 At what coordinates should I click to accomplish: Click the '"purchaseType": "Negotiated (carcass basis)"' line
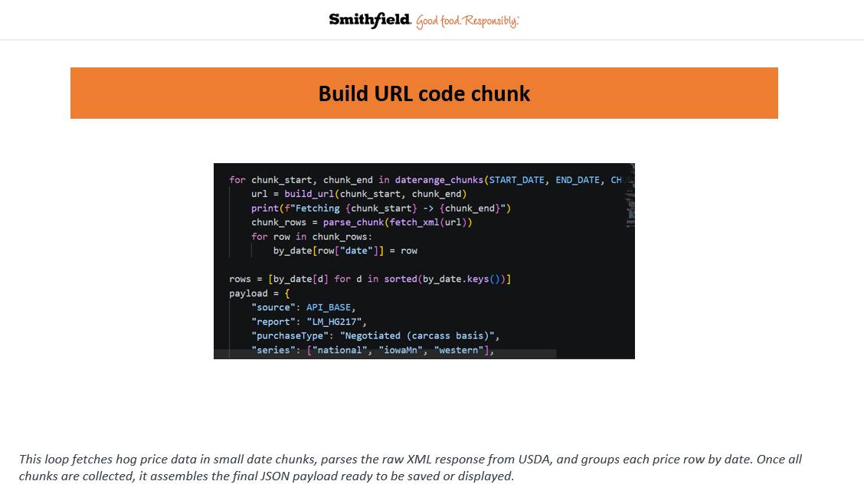click(x=375, y=336)
